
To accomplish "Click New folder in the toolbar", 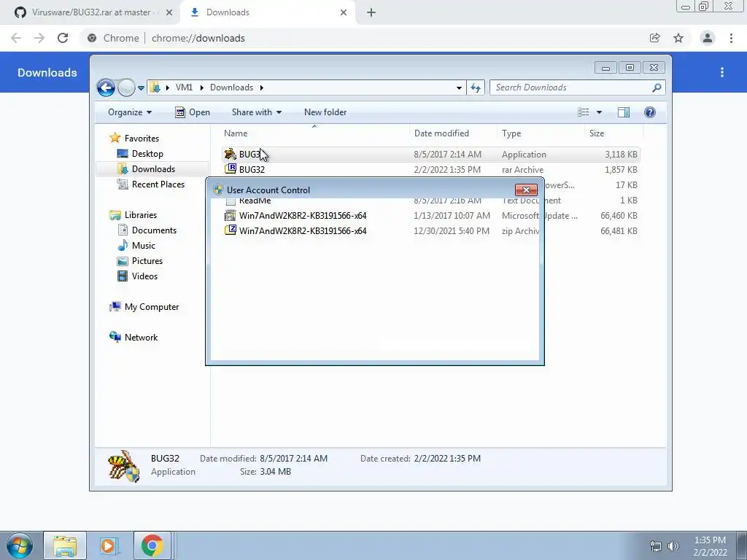I will 325,112.
